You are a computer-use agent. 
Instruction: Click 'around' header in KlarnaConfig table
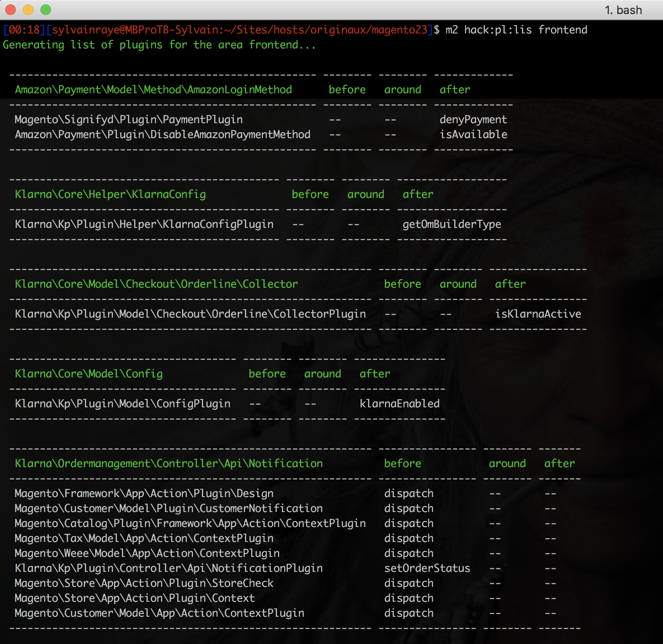[x=366, y=194]
